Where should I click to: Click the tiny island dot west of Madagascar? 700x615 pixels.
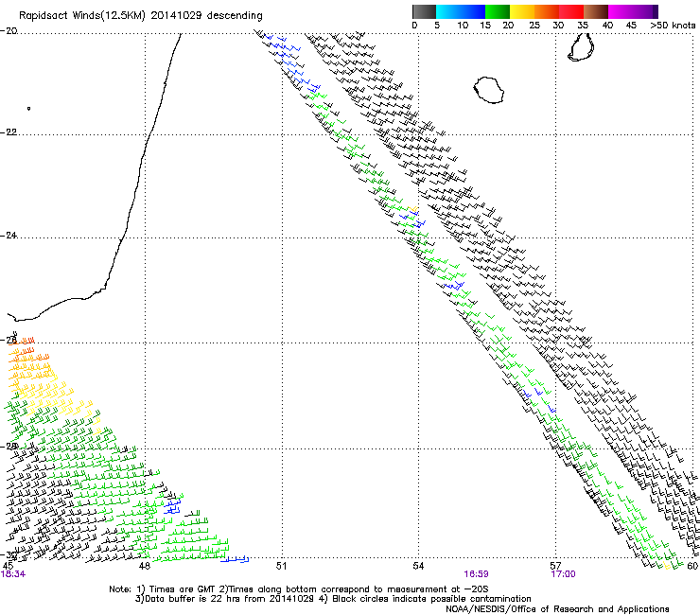coord(29,108)
